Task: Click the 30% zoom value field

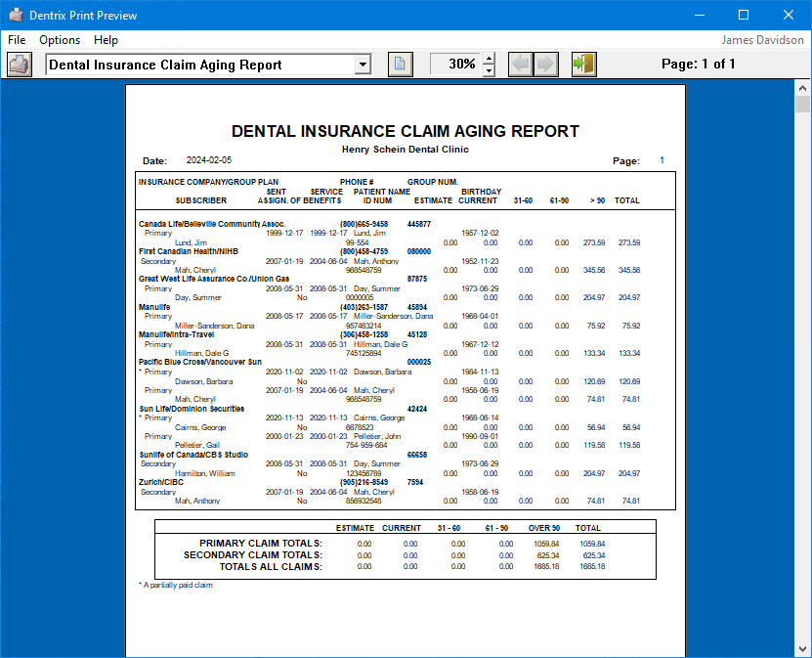Action: [456, 65]
